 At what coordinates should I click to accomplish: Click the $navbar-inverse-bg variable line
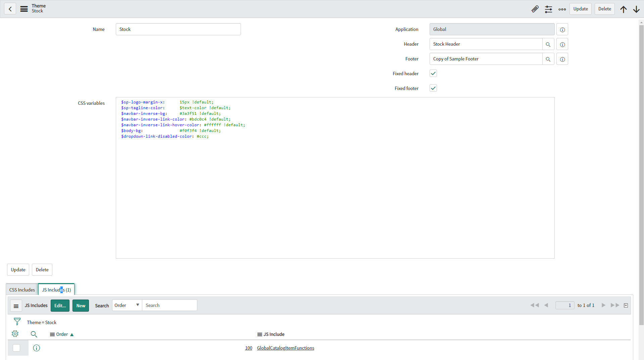(x=171, y=114)
